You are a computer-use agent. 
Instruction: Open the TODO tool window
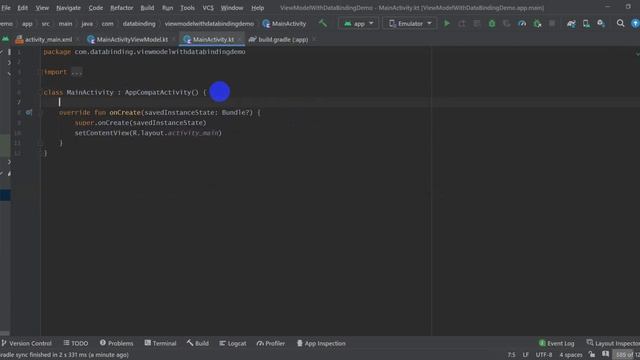coord(76,343)
